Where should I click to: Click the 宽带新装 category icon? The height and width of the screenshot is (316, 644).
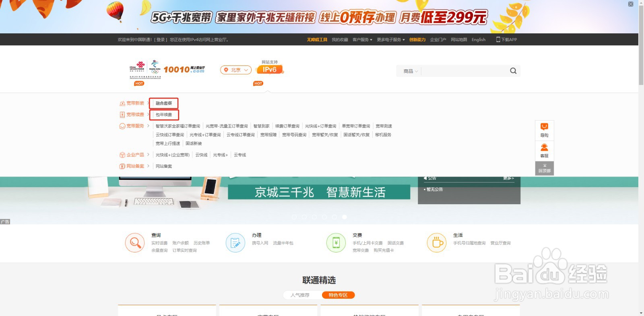click(x=122, y=104)
